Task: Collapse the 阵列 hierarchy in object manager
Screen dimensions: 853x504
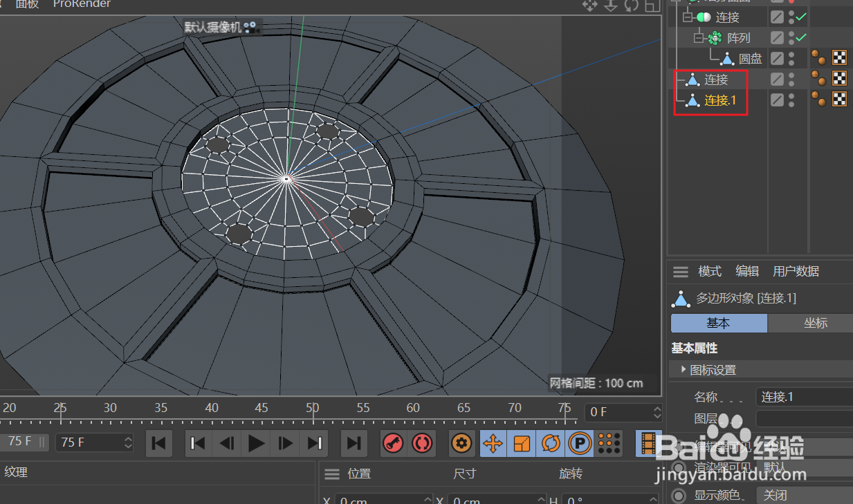Action: [x=700, y=37]
